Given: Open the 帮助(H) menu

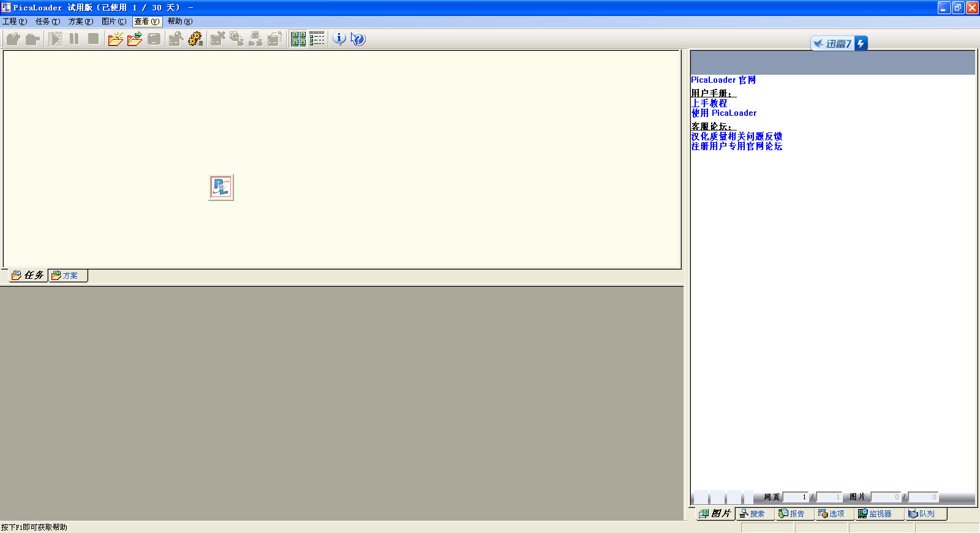Looking at the screenshot, I should [180, 21].
